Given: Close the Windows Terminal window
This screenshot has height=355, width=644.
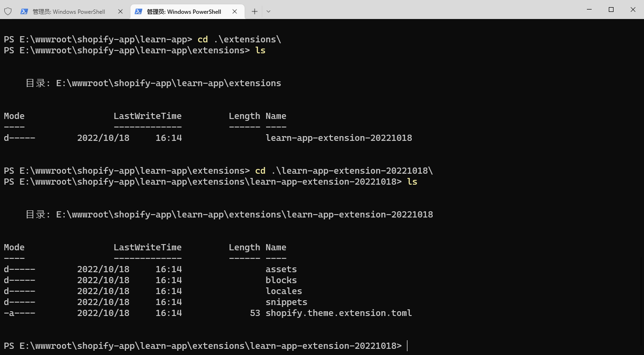Looking at the screenshot, I should 633,10.
